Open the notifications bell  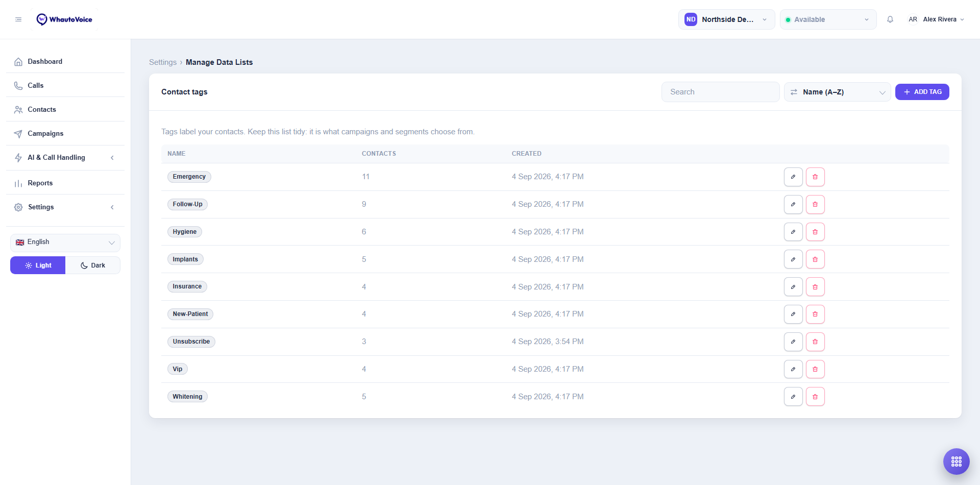coord(890,19)
